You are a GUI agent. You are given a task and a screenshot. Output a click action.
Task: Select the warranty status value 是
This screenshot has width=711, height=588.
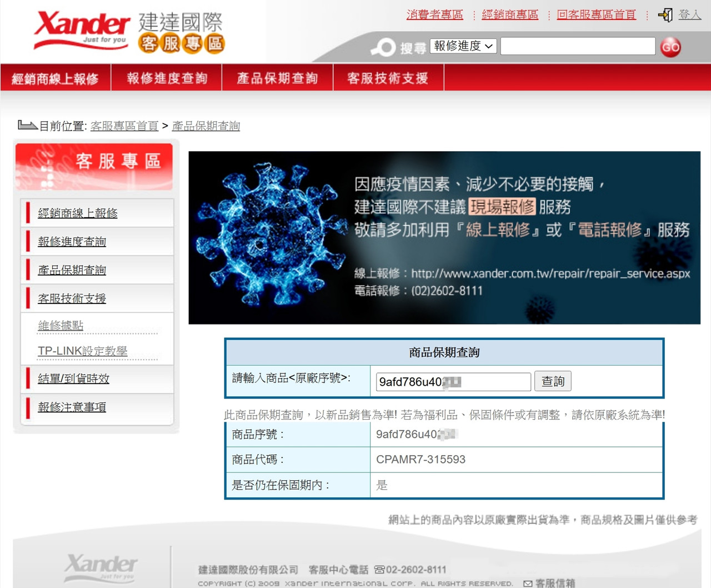coord(382,485)
